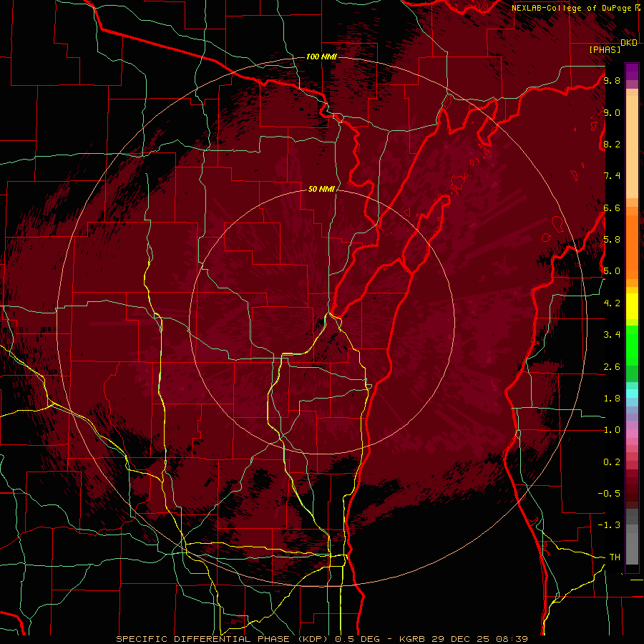
Task: Select the 3.4 scale value
Action: pyautogui.click(x=612, y=335)
